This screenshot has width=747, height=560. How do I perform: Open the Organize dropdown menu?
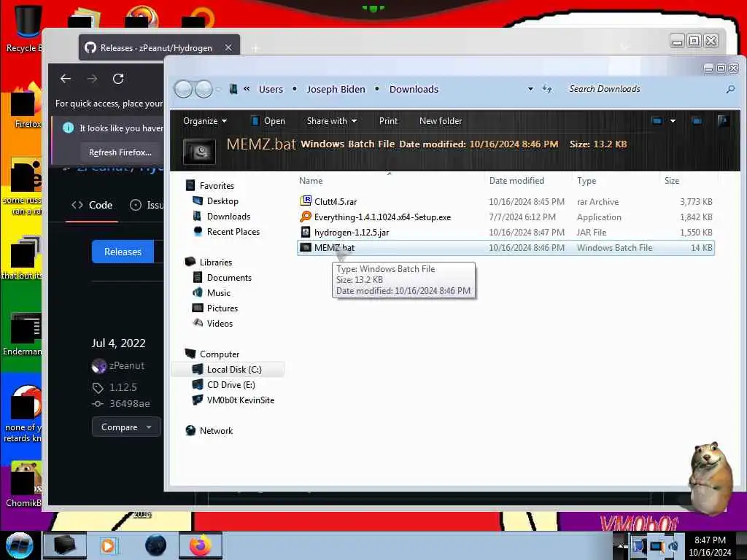pyautogui.click(x=205, y=121)
